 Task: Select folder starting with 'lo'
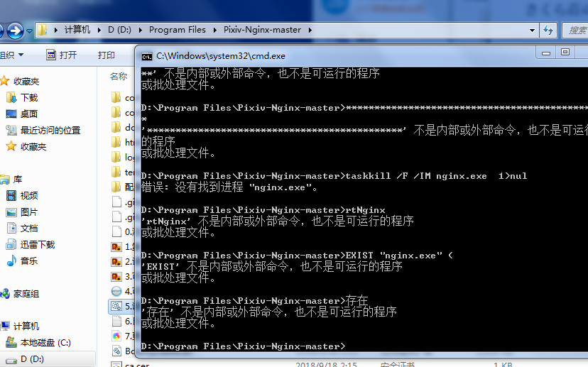[x=123, y=157]
